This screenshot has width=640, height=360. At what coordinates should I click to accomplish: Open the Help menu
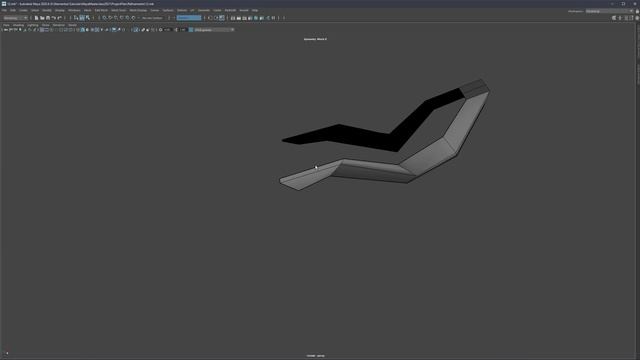click(x=255, y=10)
